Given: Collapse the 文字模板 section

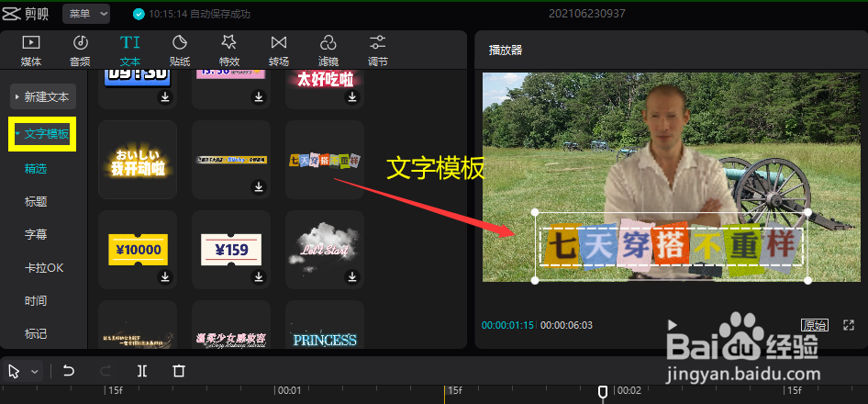Looking at the screenshot, I should click(42, 133).
